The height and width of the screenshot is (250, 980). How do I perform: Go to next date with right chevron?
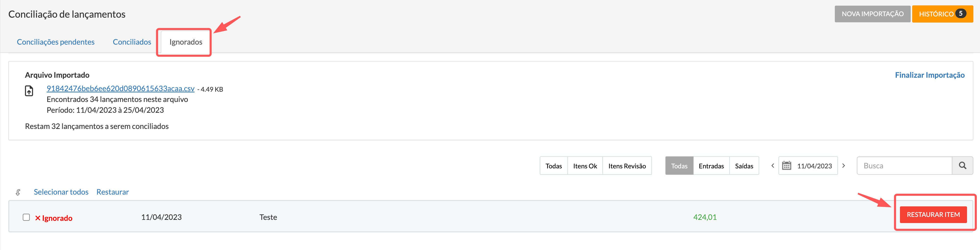pos(843,165)
